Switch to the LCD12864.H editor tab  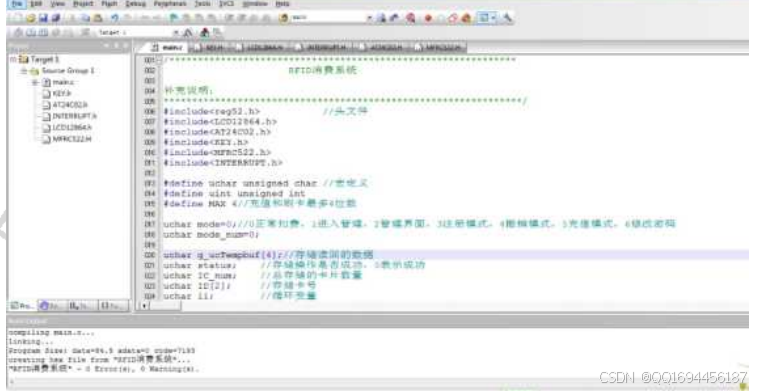pyautogui.click(x=260, y=47)
